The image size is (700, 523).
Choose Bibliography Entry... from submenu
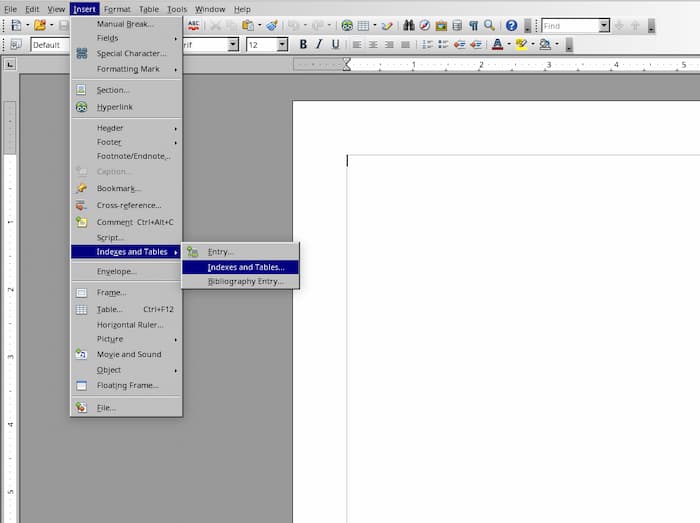(x=245, y=282)
